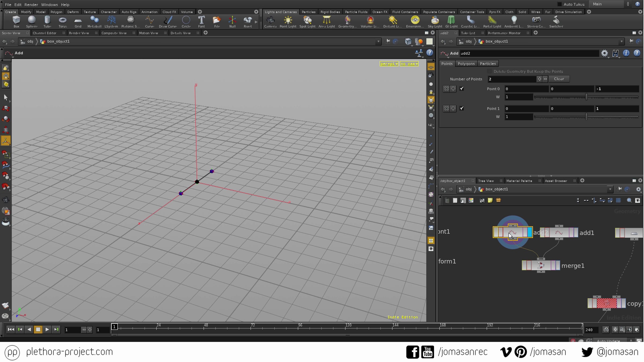This screenshot has width=644, height=362.
Task: Create a Spot Light
Action: coord(308,21)
